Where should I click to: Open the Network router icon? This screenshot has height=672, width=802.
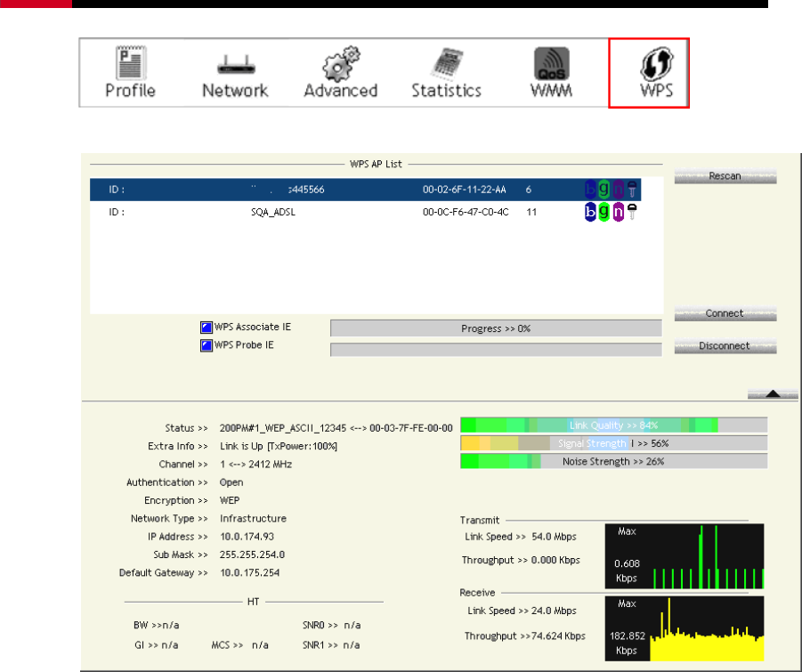[235, 72]
